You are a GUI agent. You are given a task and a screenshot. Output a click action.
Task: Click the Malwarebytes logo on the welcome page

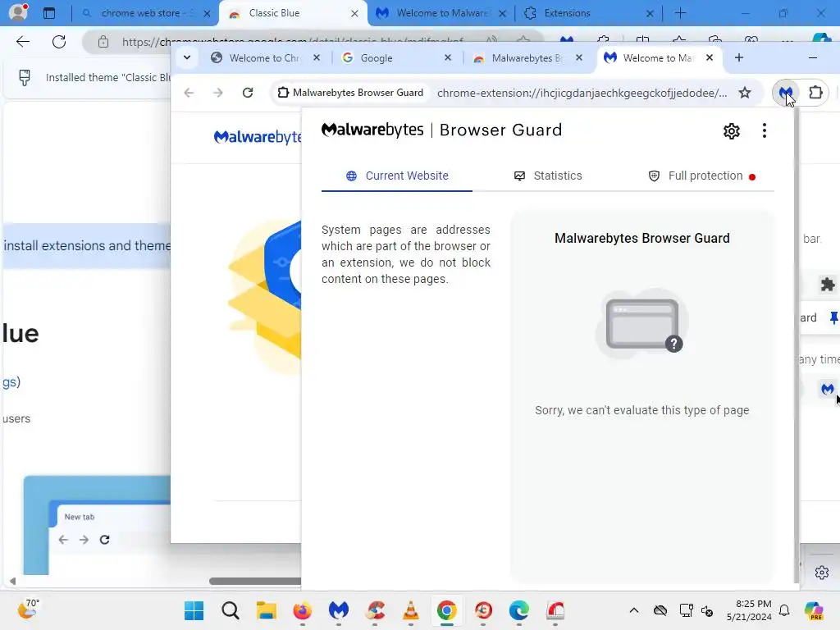258,137
